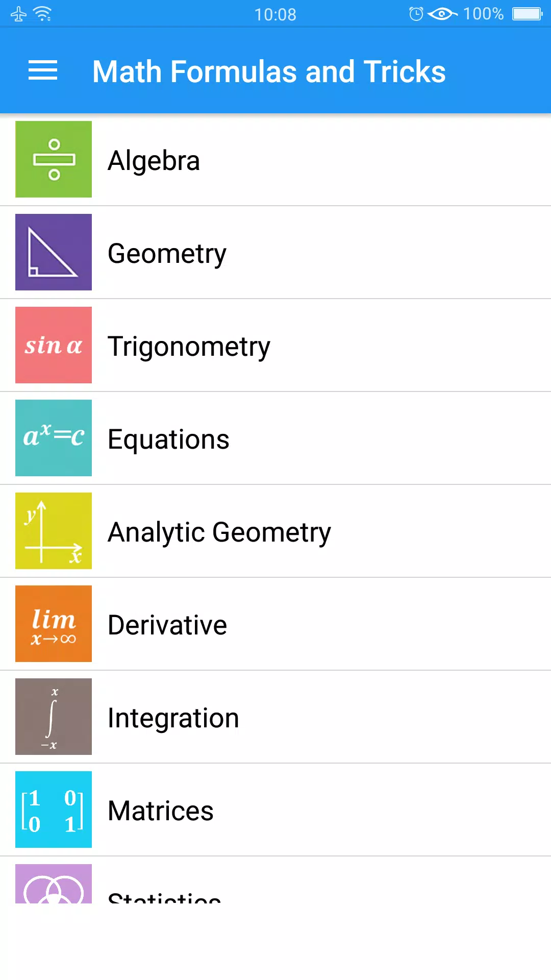Tap the purple Statistics Venn diagram icon
Image resolution: width=551 pixels, height=980 pixels.
(54, 884)
